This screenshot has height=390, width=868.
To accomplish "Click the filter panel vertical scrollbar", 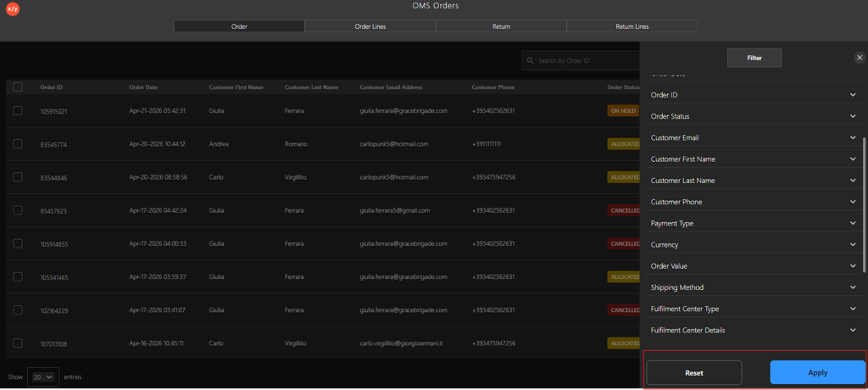I will [x=864, y=203].
